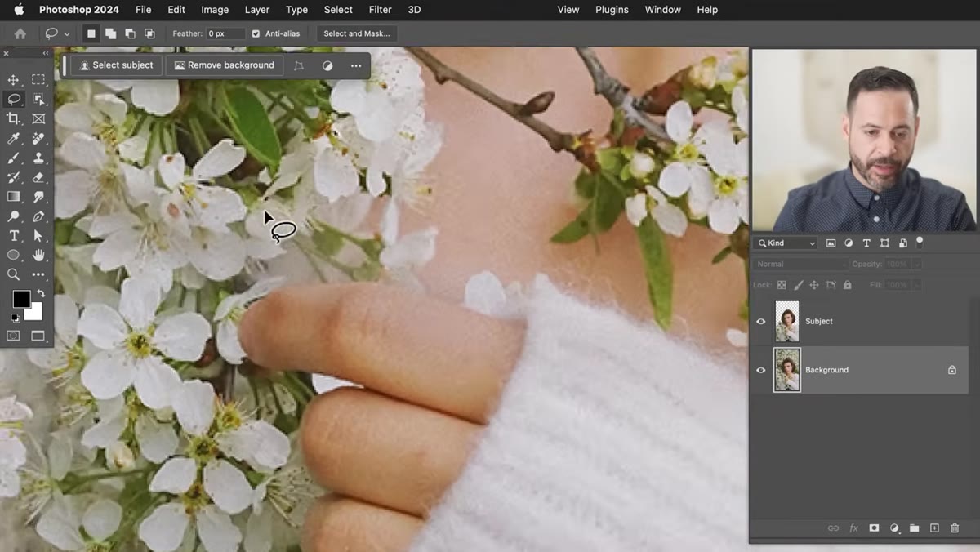The height and width of the screenshot is (552, 980).
Task: Filter layers by pixel layers
Action: pyautogui.click(x=831, y=243)
